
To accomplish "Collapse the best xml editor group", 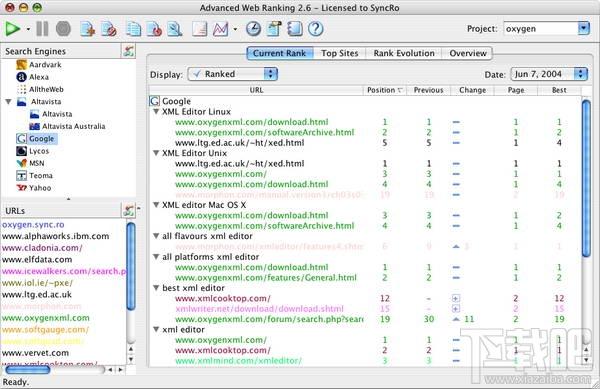I will tap(156, 288).
